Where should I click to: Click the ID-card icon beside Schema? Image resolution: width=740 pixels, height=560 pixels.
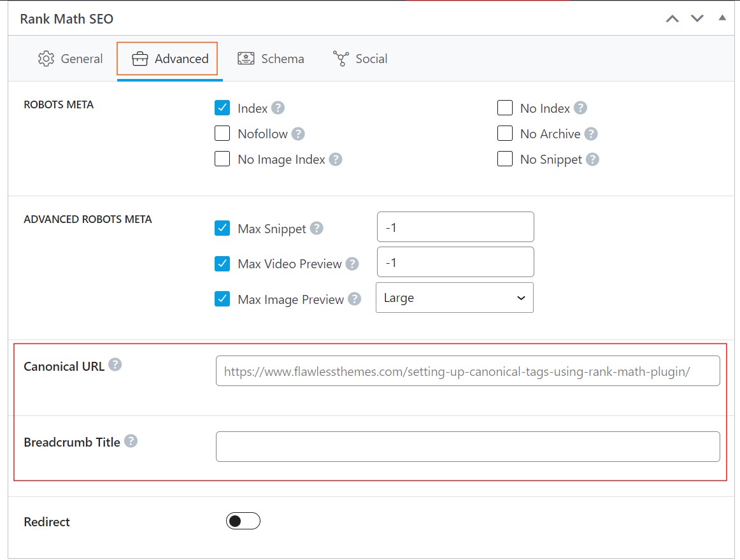pyautogui.click(x=245, y=58)
